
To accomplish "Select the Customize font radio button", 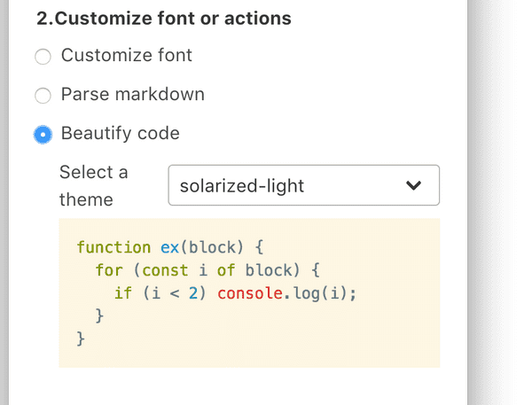I will tap(43, 58).
